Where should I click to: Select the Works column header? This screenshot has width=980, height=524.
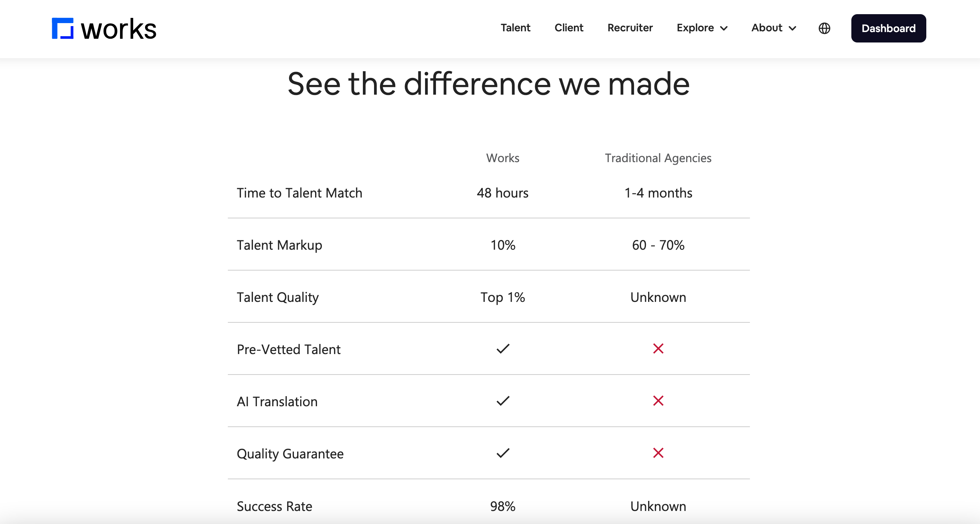pos(503,158)
